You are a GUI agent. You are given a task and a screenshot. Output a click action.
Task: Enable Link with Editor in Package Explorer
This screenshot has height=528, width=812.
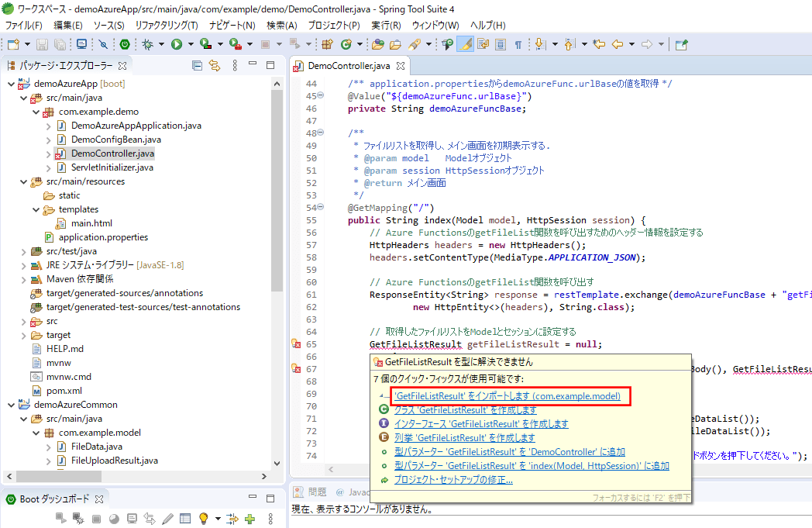[215, 67]
